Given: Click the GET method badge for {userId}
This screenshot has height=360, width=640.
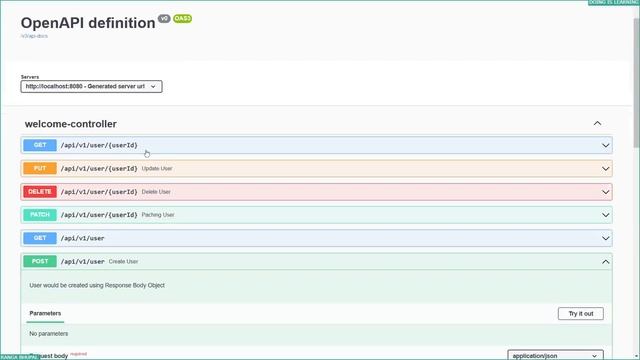Looking at the screenshot, I should point(40,145).
